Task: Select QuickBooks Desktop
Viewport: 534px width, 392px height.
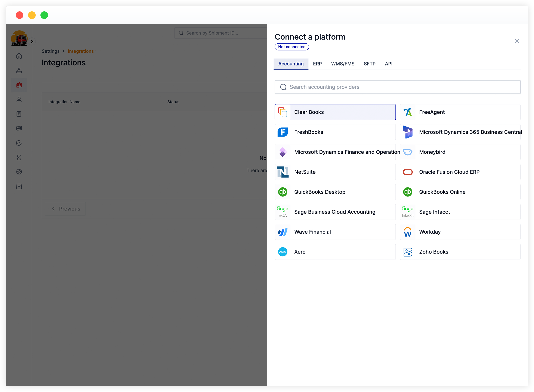Action: (x=335, y=192)
